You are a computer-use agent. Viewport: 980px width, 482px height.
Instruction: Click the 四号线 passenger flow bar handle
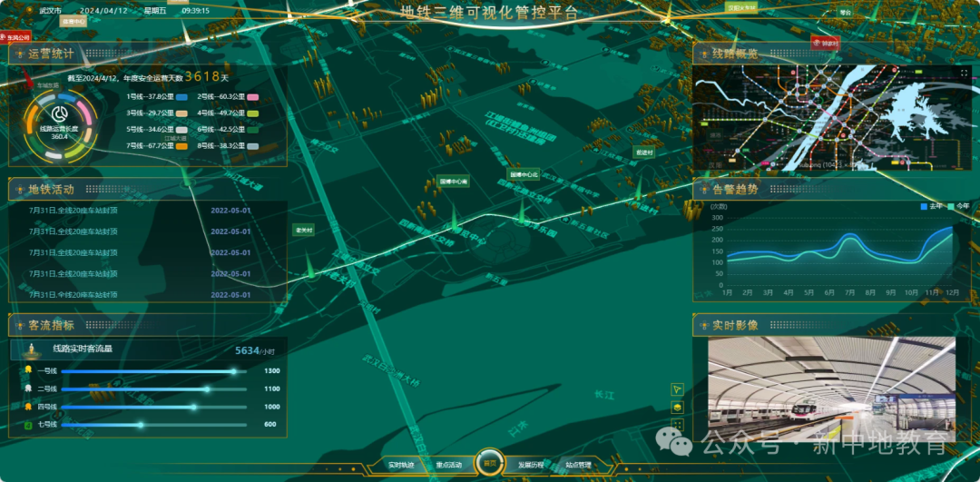194,407
